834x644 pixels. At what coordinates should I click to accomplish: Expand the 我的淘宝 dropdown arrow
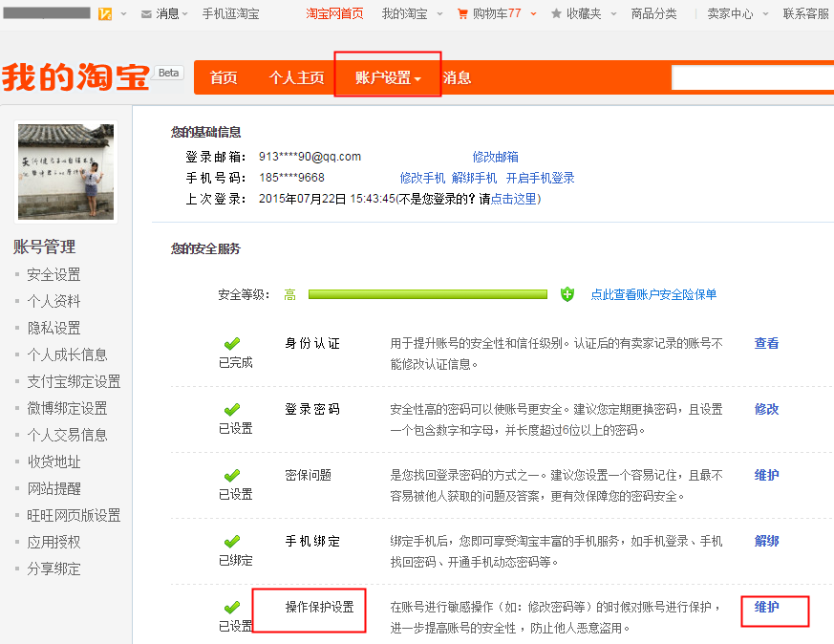[x=439, y=14]
